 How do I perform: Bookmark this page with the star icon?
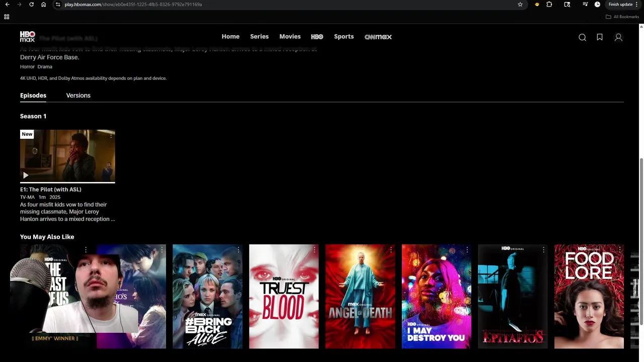tap(520, 5)
